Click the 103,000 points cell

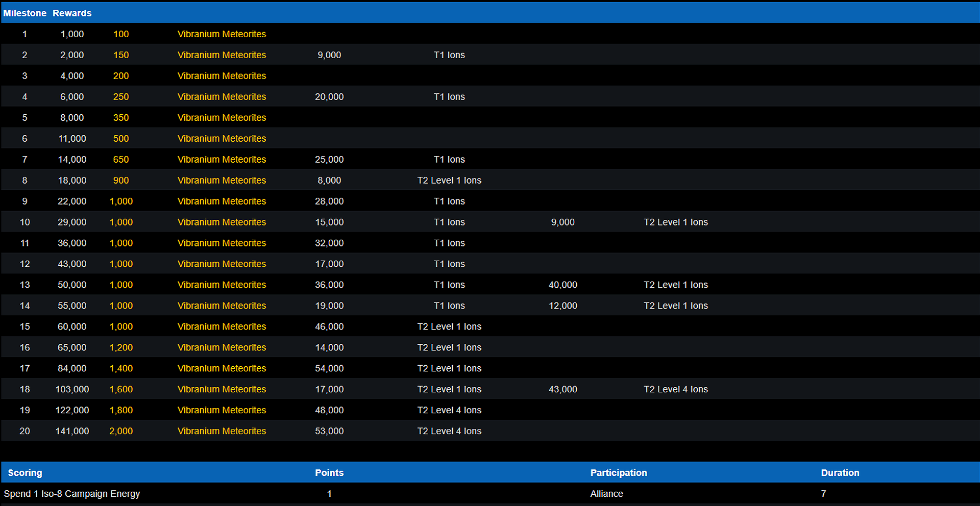tap(72, 390)
